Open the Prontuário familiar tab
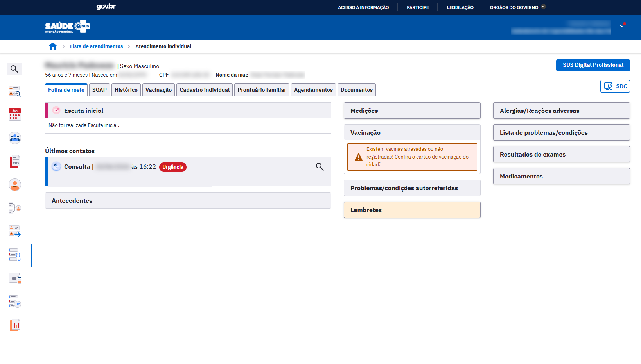641x364 pixels. coord(262,90)
